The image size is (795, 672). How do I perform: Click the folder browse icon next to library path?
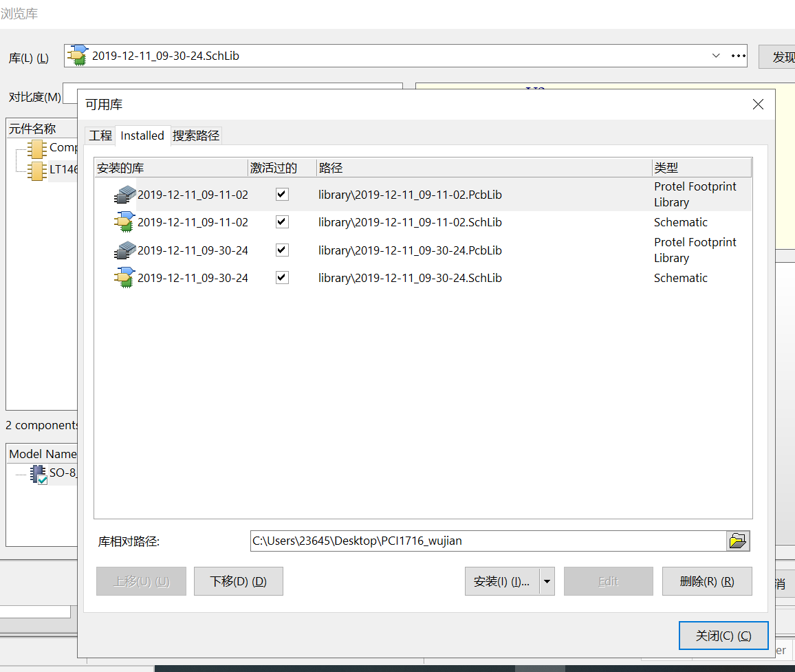pyautogui.click(x=738, y=541)
